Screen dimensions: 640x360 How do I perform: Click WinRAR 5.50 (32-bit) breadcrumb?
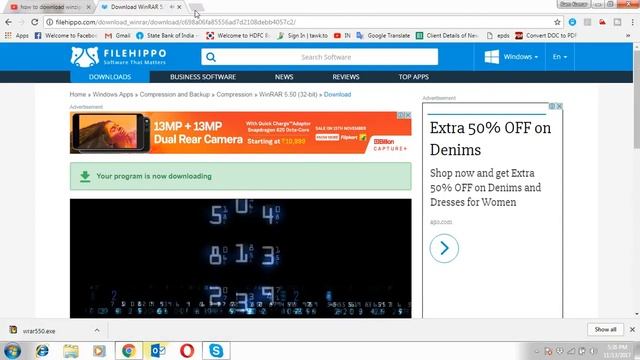pyautogui.click(x=288, y=94)
